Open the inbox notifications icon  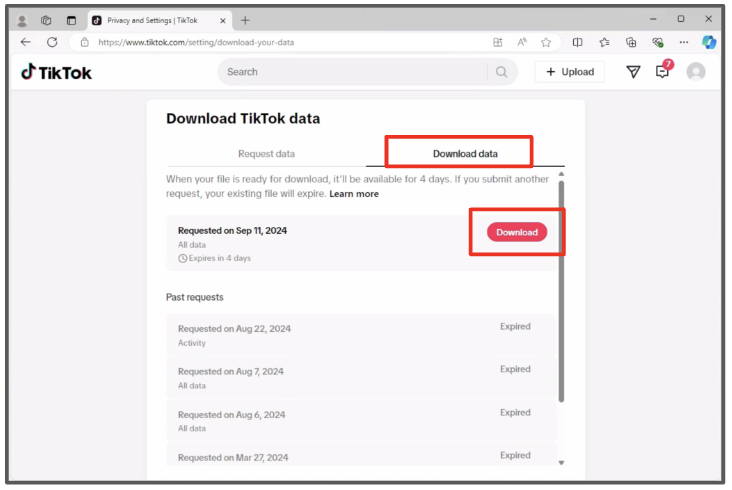coord(662,72)
